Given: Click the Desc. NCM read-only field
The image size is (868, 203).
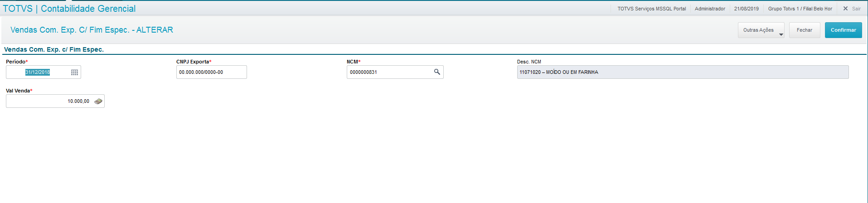Looking at the screenshot, I should [x=683, y=72].
